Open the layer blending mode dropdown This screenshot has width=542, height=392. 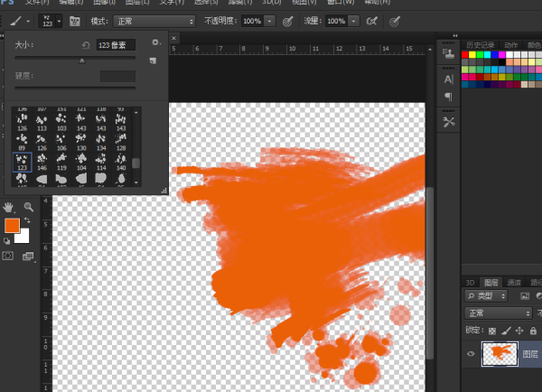tap(498, 313)
